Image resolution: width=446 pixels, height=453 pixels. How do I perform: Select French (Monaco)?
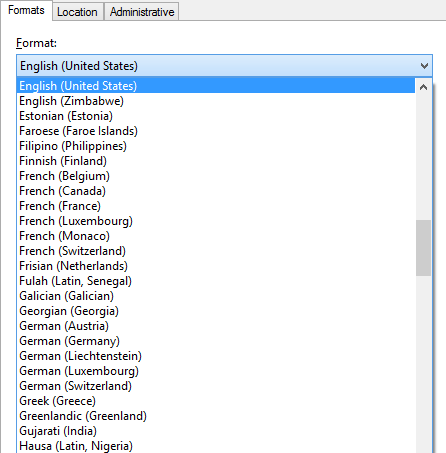(216, 236)
